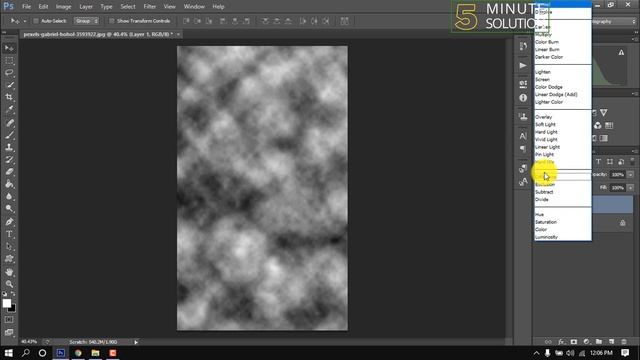Open the Image menu
The image size is (640, 360).
point(63,7)
